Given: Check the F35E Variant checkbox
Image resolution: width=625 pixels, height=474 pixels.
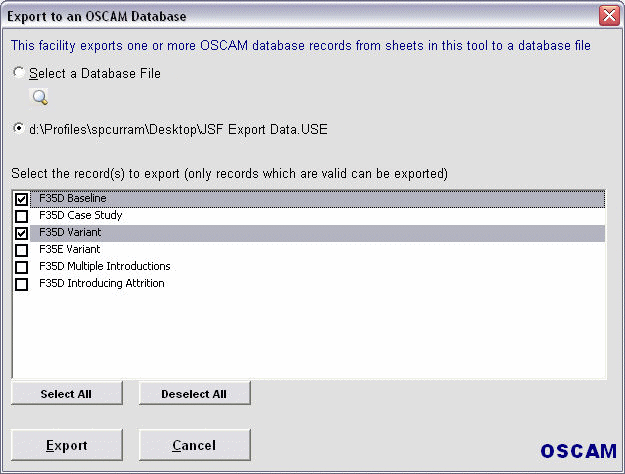Looking at the screenshot, I should click(x=22, y=250).
